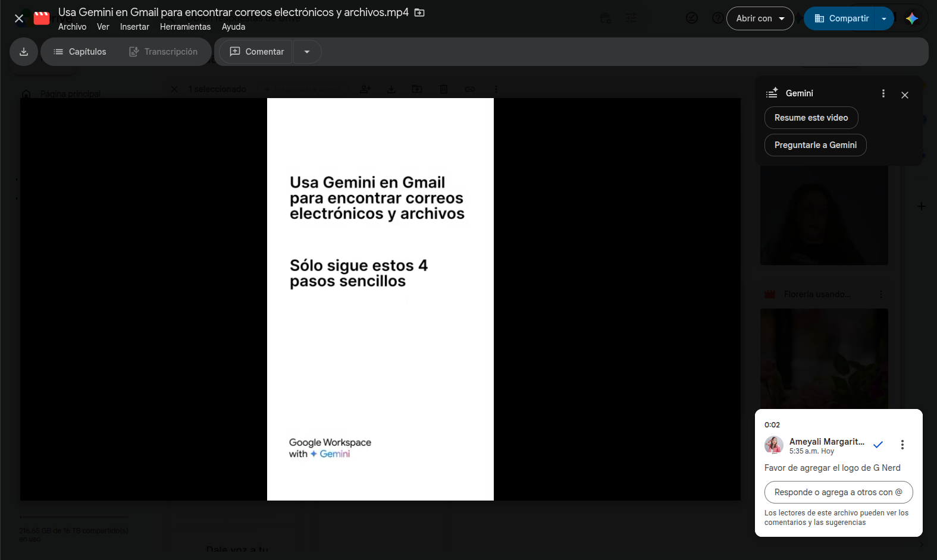Viewport: 937px width, 560px height.
Task: Click the move-to-folder icon beside the filename
Action: [419, 12]
